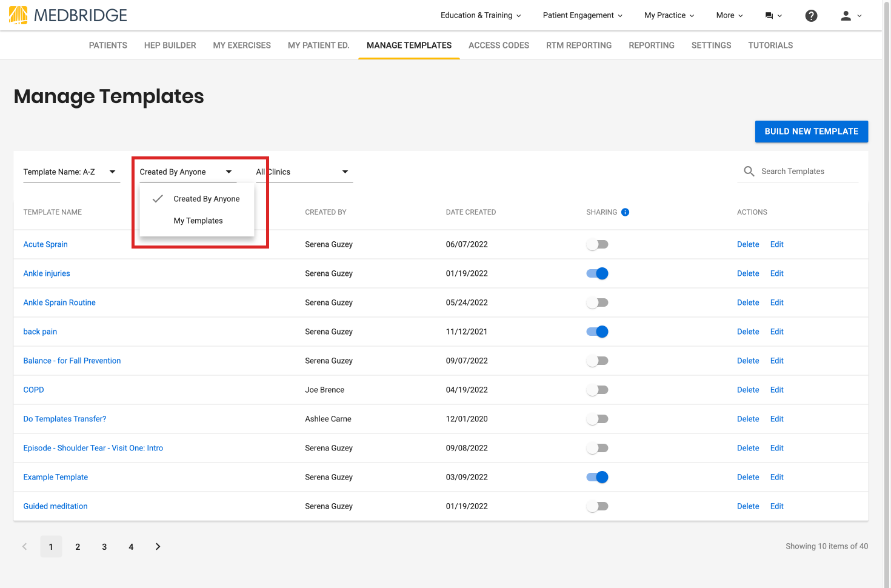
Task: Open the help question mark icon
Action: [x=811, y=16]
